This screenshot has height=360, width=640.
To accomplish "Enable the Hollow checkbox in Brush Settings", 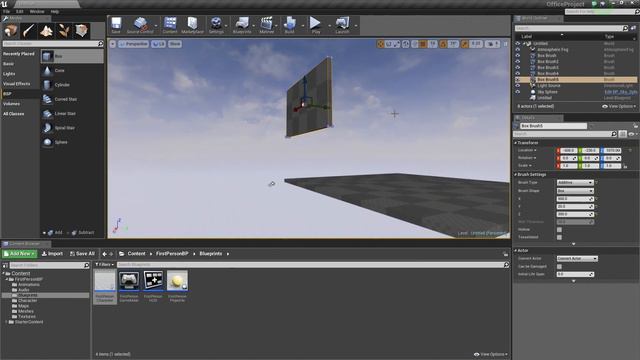I will click(x=559, y=230).
